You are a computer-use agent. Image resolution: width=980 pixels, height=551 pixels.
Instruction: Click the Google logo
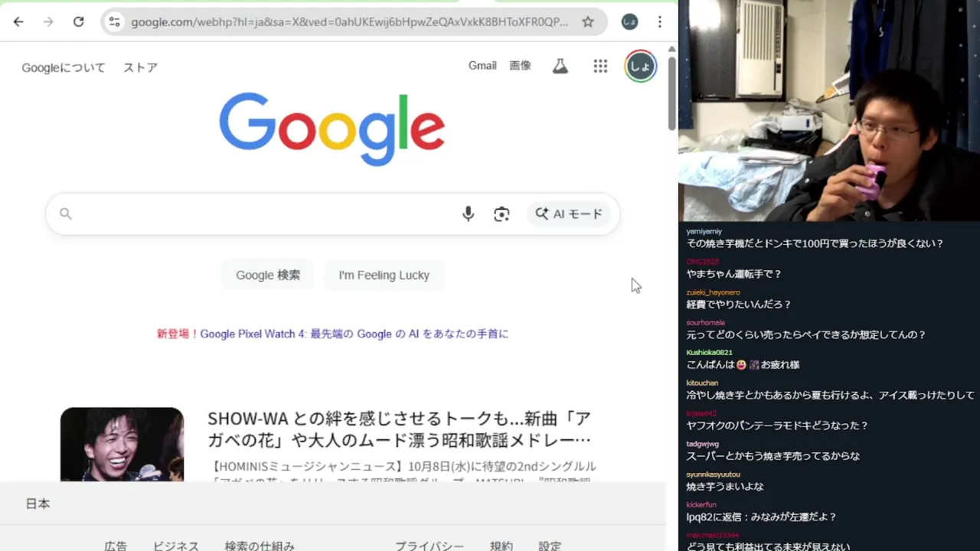coord(332,129)
